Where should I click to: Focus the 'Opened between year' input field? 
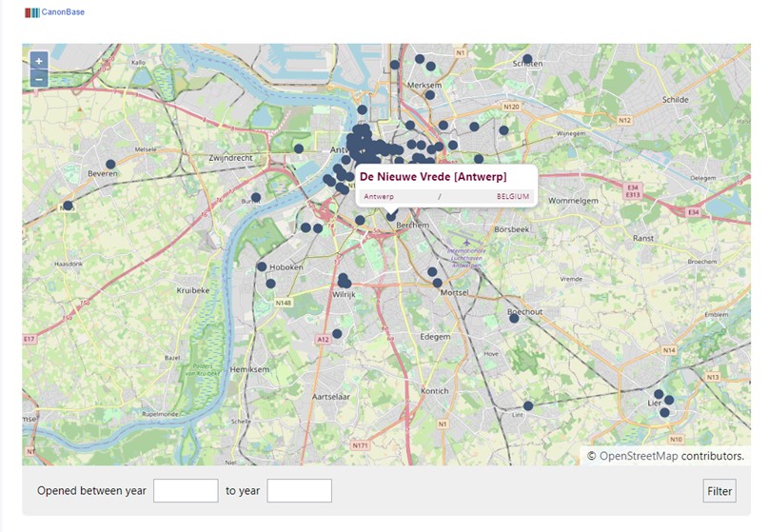click(x=186, y=491)
